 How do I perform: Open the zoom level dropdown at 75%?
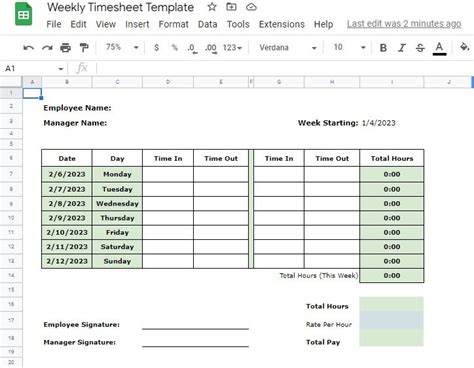[122, 47]
